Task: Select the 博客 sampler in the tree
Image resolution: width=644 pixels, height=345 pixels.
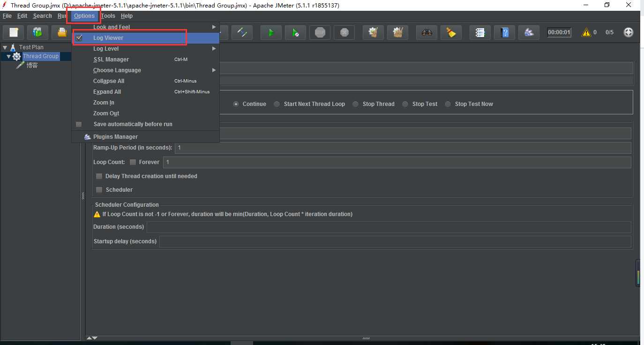Action: [32, 66]
